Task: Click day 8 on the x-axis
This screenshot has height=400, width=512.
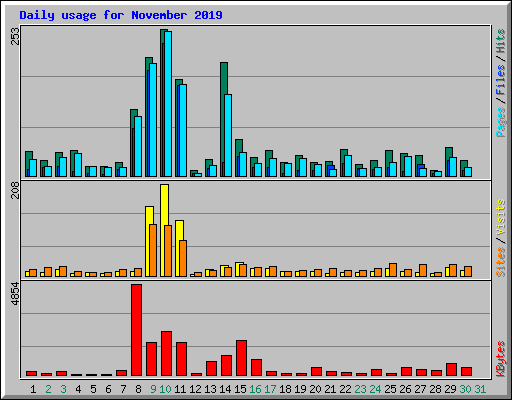Action: pos(138,389)
